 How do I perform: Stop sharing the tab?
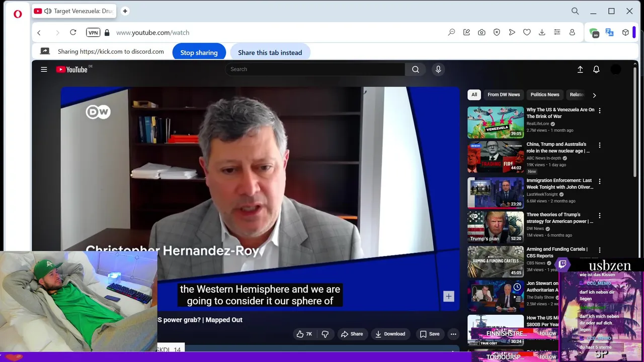(199, 52)
